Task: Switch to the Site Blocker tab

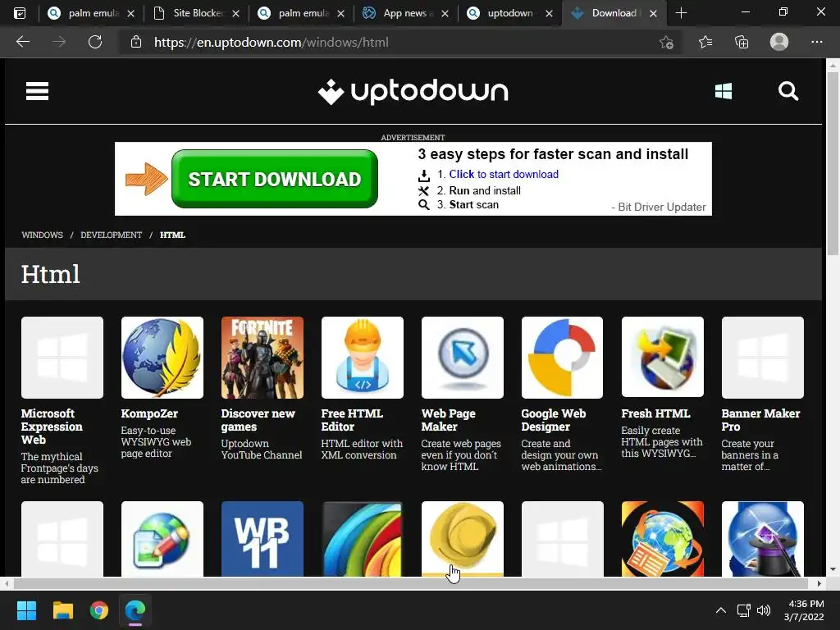Action: (197, 13)
